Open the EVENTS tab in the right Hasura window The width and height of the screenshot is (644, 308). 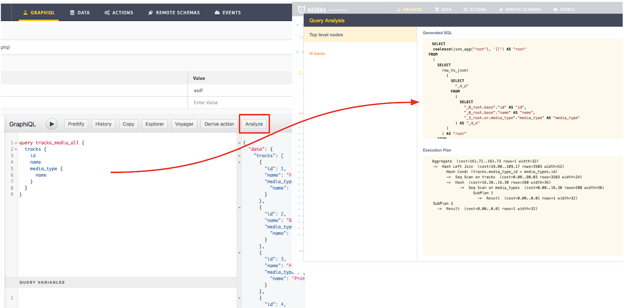pos(564,9)
